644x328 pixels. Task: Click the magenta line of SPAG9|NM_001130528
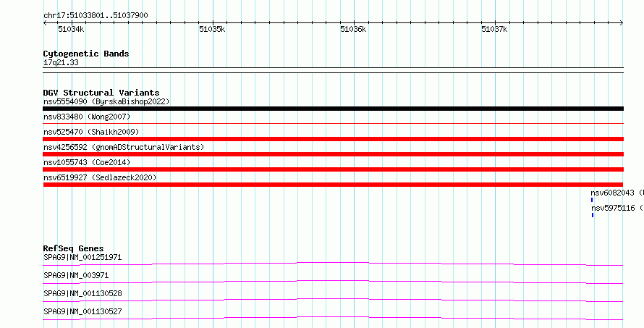[333, 300]
